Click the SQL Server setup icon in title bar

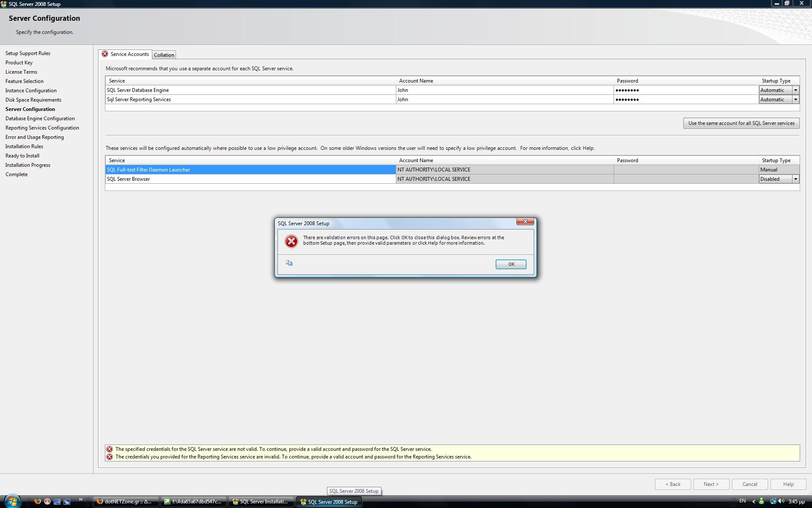point(4,4)
